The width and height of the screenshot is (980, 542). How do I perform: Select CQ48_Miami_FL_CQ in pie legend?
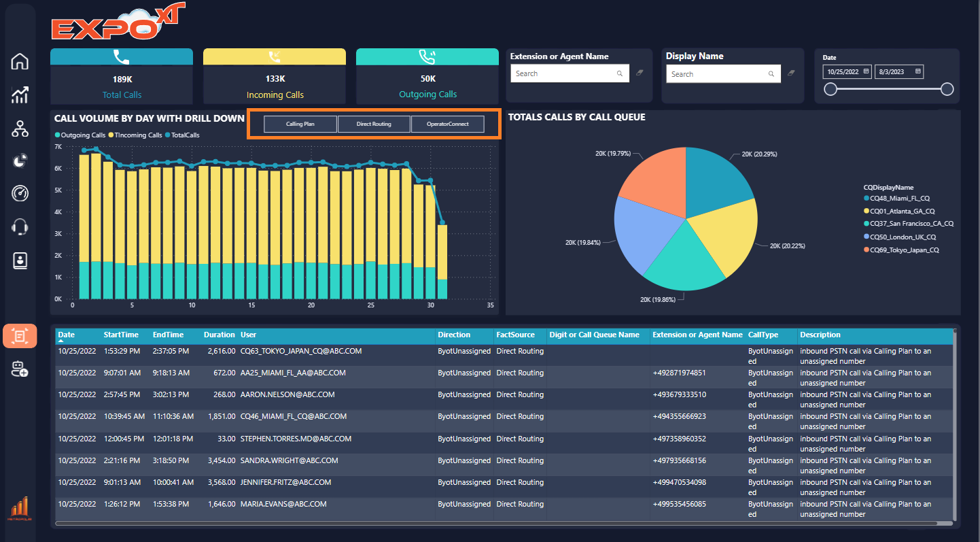[896, 199]
